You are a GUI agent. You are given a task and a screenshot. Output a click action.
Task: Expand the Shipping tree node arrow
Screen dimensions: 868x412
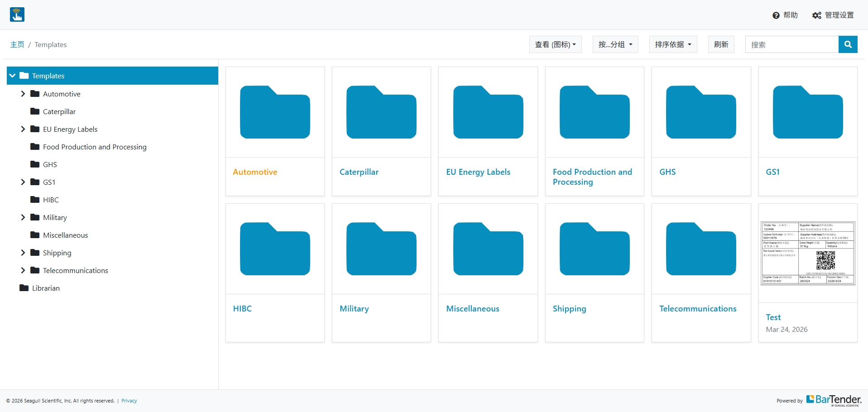(23, 253)
